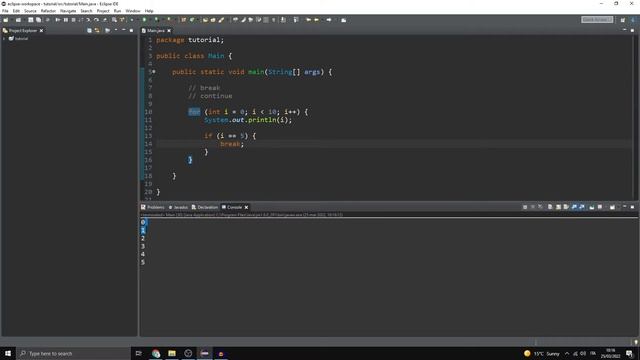Select the Console tab
Screen dimensions: 640x360
(232, 207)
